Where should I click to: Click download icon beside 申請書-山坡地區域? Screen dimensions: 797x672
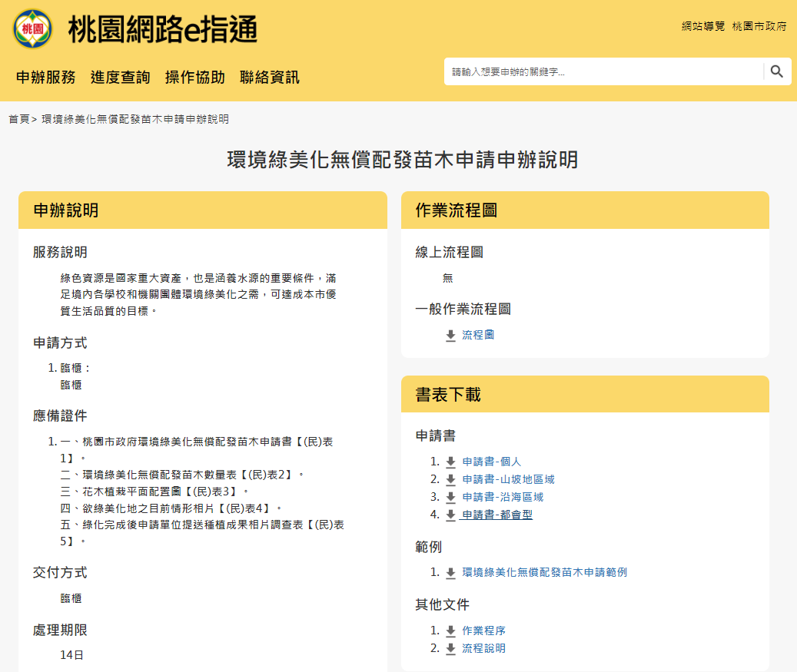click(x=450, y=480)
